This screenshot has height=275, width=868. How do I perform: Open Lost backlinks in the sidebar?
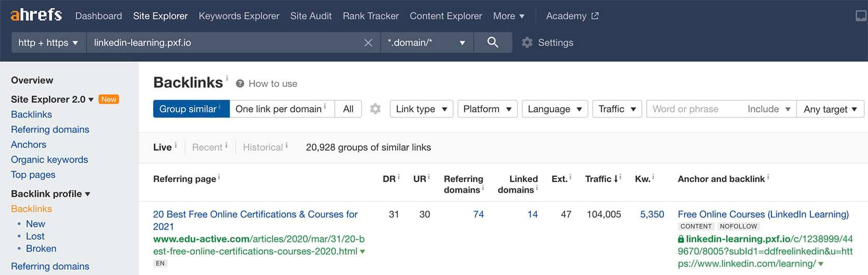35,236
